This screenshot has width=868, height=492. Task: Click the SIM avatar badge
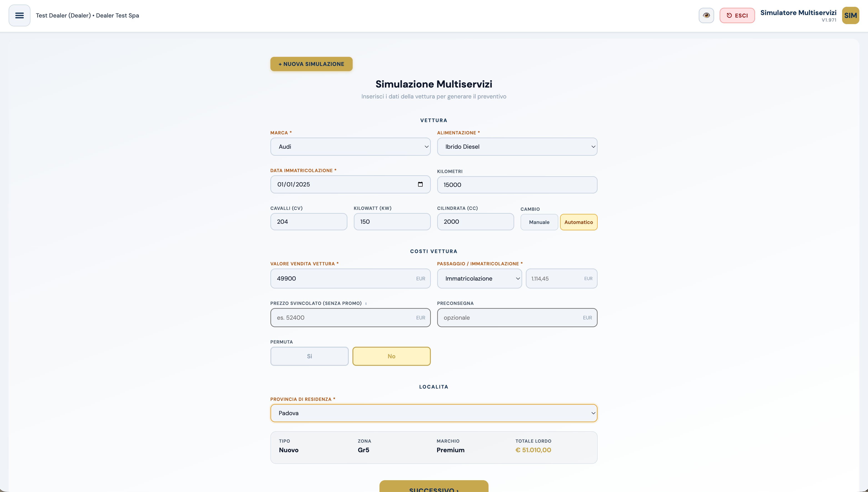click(x=851, y=15)
